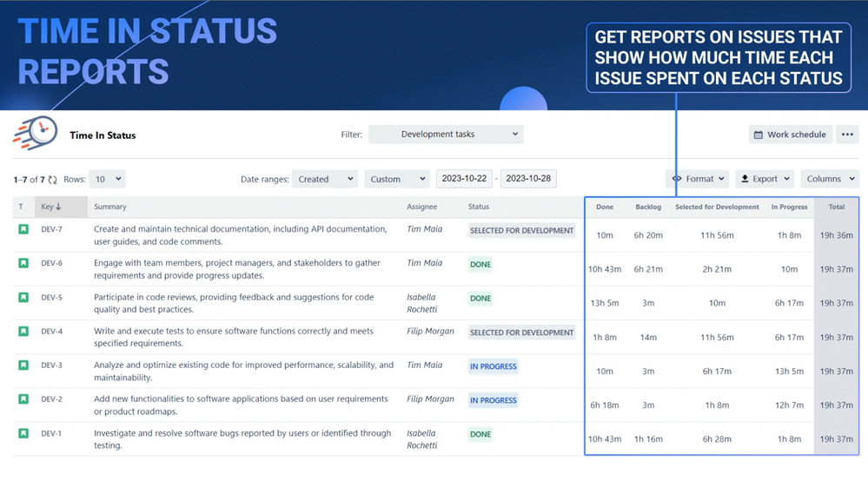Click the story type icon for DEV-1
The image size is (868, 487).
pos(23,433)
